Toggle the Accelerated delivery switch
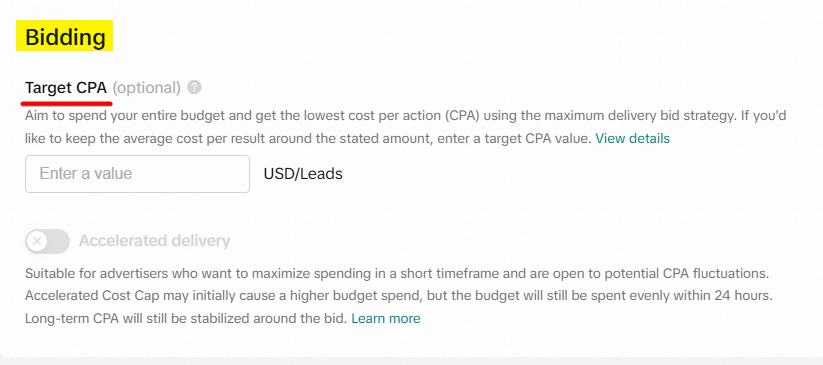The height and width of the screenshot is (365, 823). 47,242
